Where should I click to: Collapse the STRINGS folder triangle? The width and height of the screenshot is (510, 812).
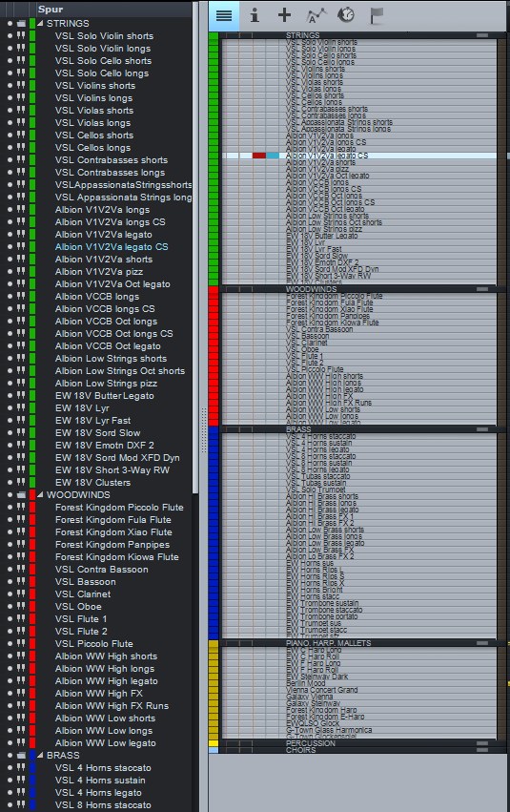point(40,23)
